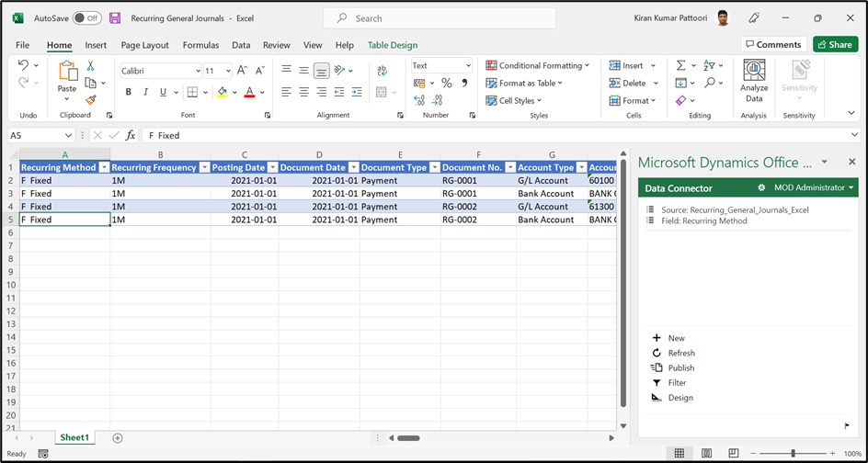
Task: Click Filter in Data Connector pane
Action: click(x=669, y=383)
